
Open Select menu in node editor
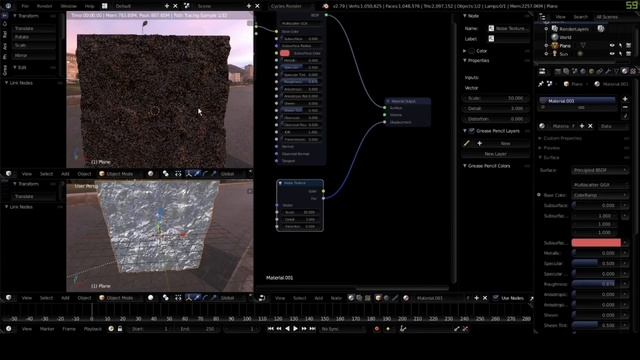299,298
